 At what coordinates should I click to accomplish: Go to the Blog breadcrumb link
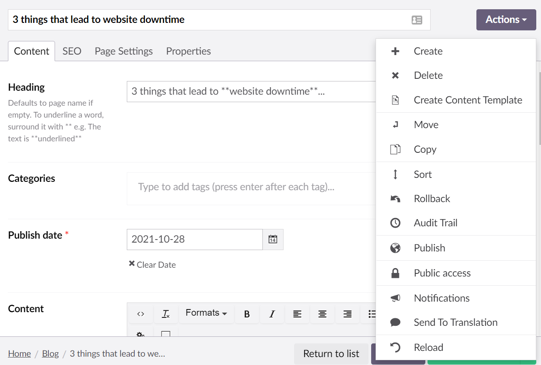tap(50, 354)
